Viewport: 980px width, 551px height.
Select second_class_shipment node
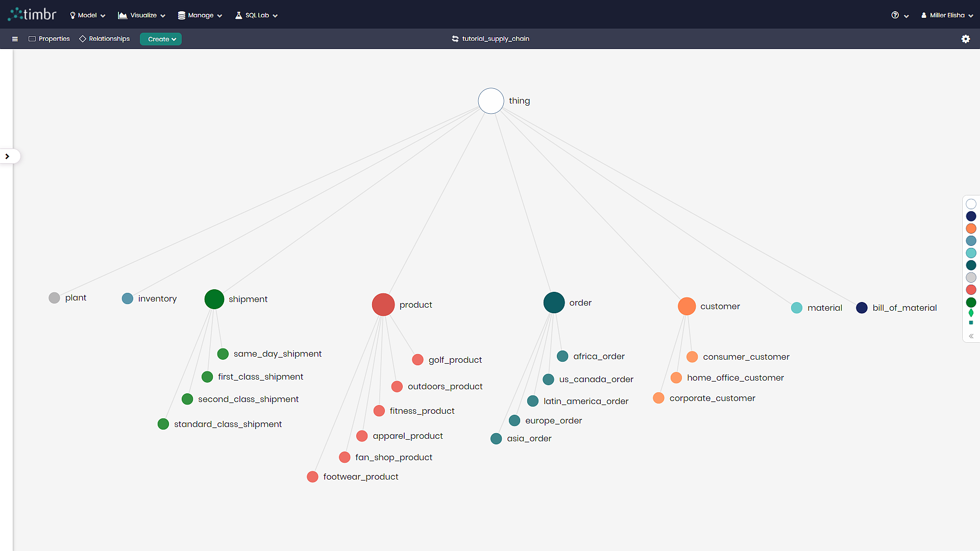(x=187, y=399)
